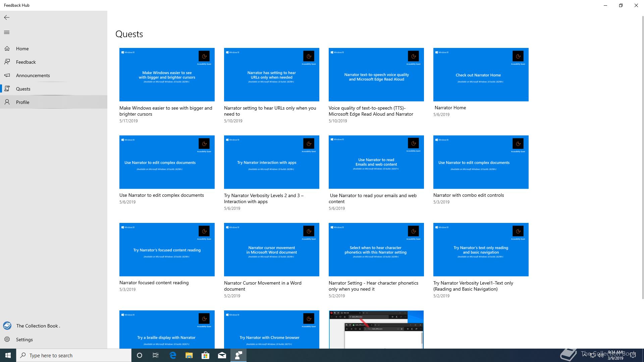Open the Try Narrator interaction with apps thumbnail
This screenshot has width=644, height=362.
(272, 162)
